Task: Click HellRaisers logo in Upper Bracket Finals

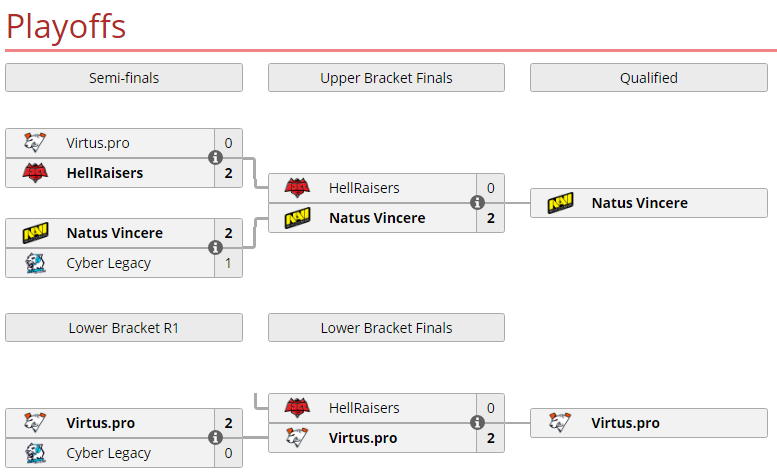Action: [x=297, y=188]
